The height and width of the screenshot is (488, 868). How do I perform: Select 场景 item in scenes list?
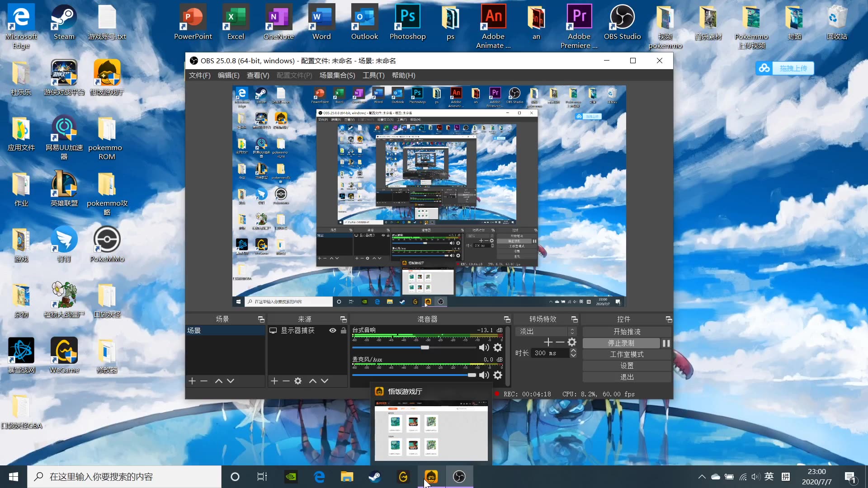[225, 330]
